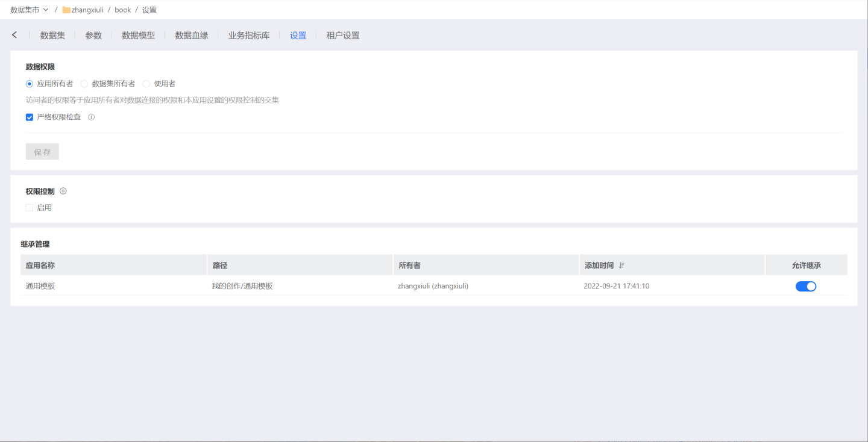This screenshot has height=442, width=868.
Task: Uncheck the 严格权限检查 checkbox
Action: pyautogui.click(x=30, y=117)
